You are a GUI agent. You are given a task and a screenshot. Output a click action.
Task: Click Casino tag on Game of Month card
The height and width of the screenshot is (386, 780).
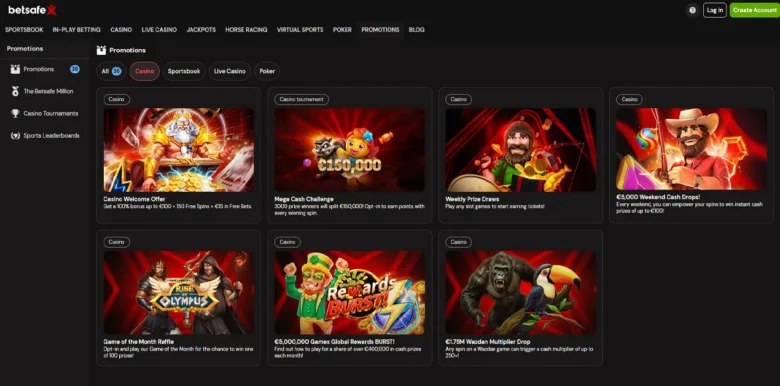click(117, 242)
